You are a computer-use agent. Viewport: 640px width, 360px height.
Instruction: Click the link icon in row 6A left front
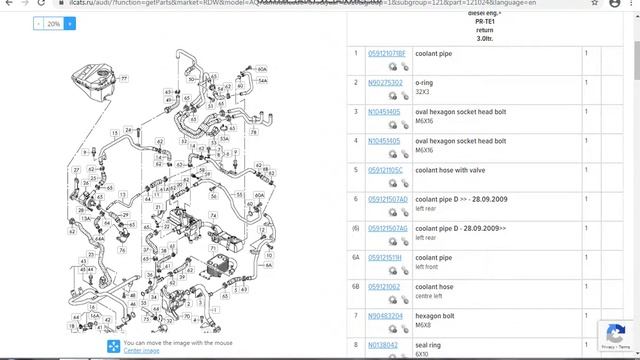point(404,271)
